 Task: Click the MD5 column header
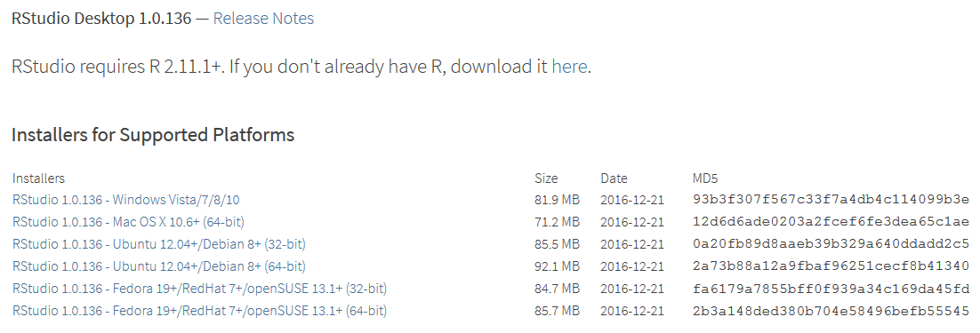pyautogui.click(x=705, y=178)
